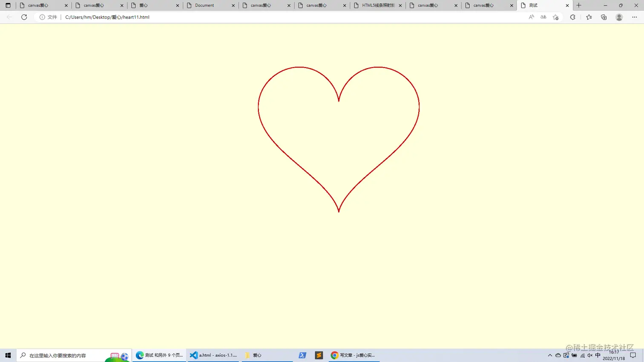Click the profile avatar icon
The height and width of the screenshot is (362, 644).
[x=619, y=17]
